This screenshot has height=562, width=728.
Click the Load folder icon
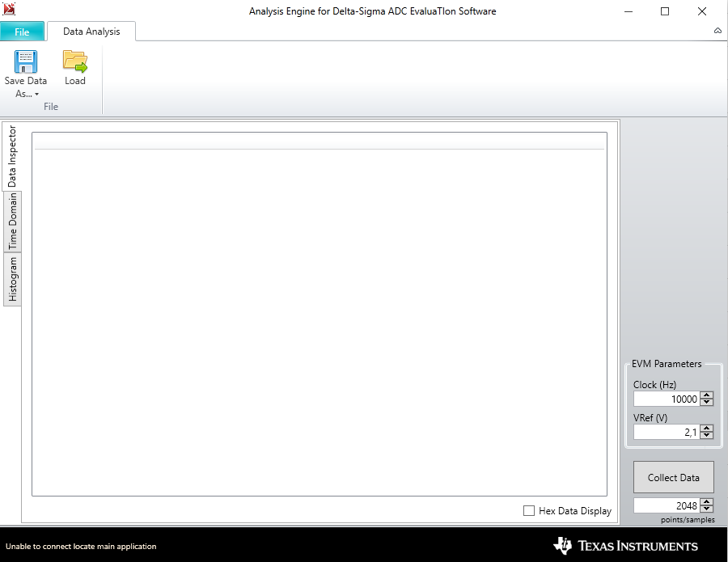74,61
